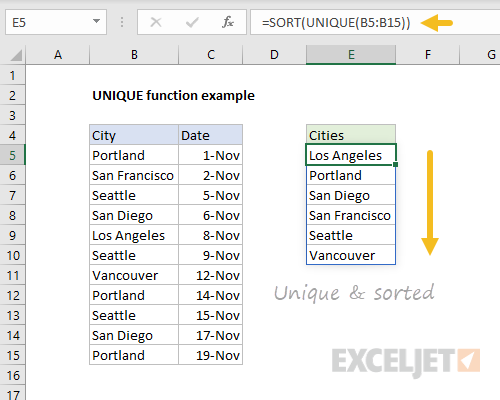Select column D header
Image resolution: width=500 pixels, height=400 pixels.
[274, 54]
